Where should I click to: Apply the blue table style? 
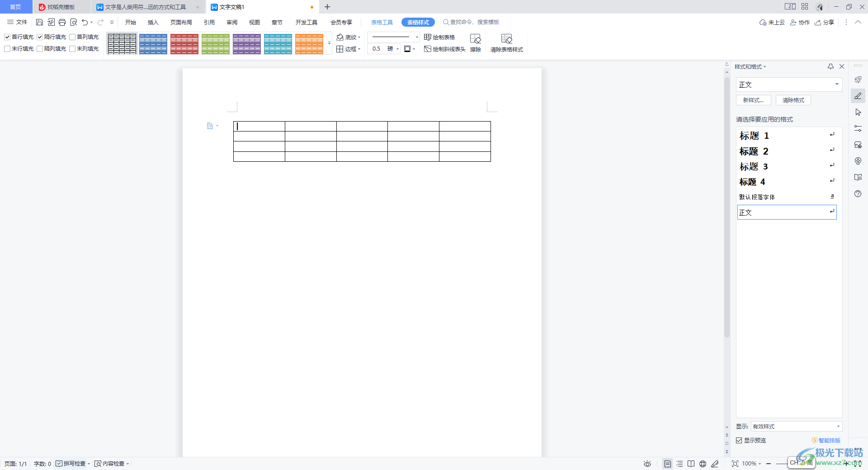pos(153,44)
